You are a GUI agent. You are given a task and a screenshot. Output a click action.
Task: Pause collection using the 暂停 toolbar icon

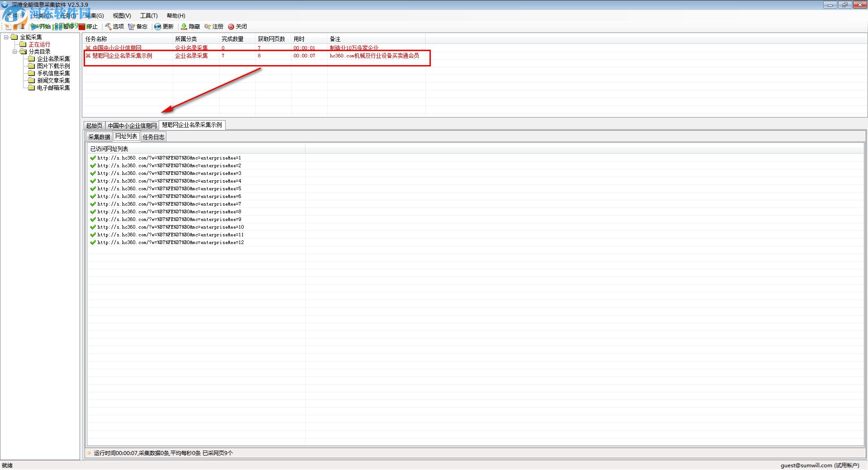59,27
